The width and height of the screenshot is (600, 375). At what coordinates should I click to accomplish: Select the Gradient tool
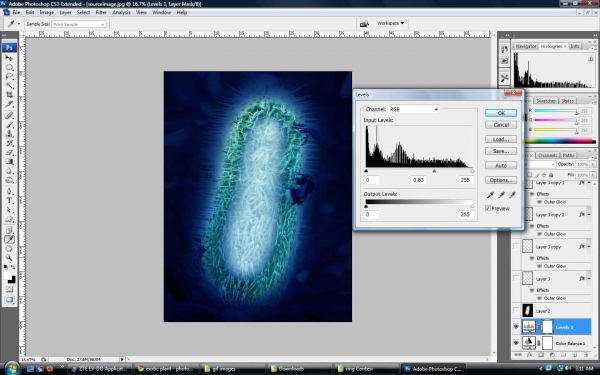9,161
